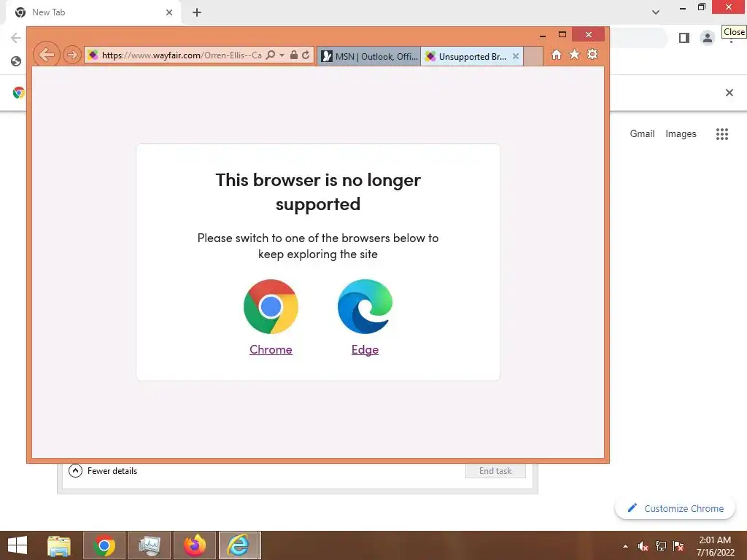
Task: Click the End task button in Task Manager
Action: click(495, 471)
